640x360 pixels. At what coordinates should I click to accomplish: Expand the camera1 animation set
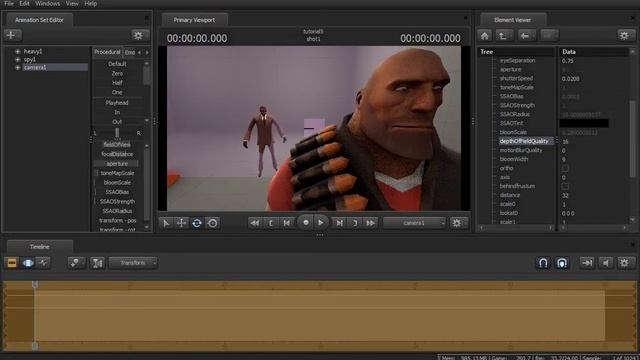[18, 67]
